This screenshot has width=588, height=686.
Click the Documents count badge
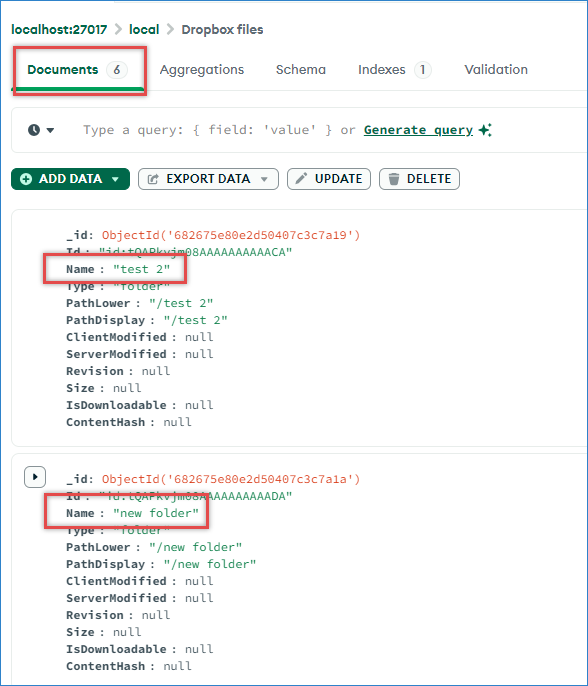[117, 70]
